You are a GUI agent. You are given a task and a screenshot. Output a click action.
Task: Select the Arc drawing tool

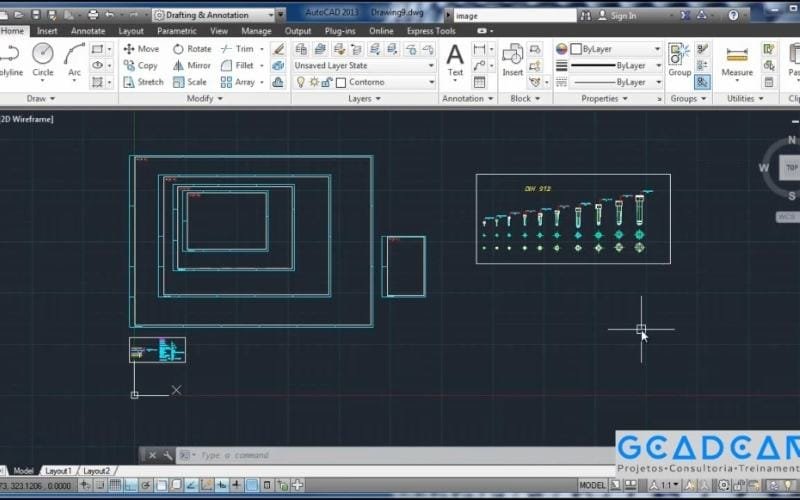pyautogui.click(x=74, y=60)
